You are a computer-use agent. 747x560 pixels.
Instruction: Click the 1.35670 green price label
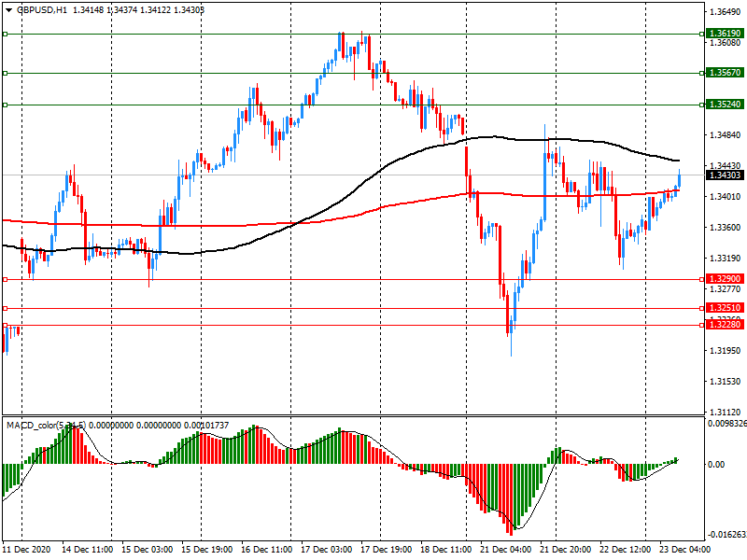point(725,73)
